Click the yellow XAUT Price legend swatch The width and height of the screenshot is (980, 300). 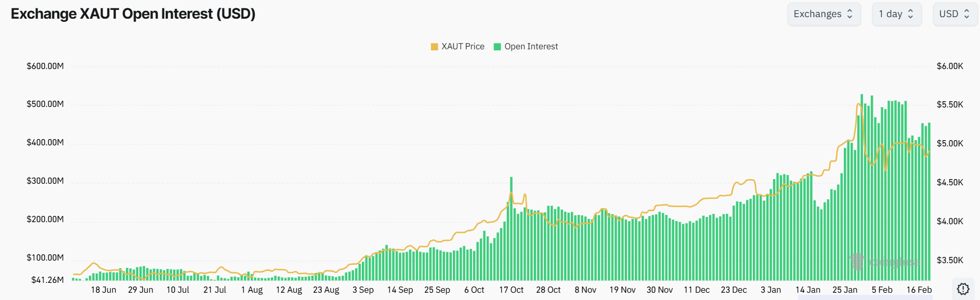[x=435, y=47]
